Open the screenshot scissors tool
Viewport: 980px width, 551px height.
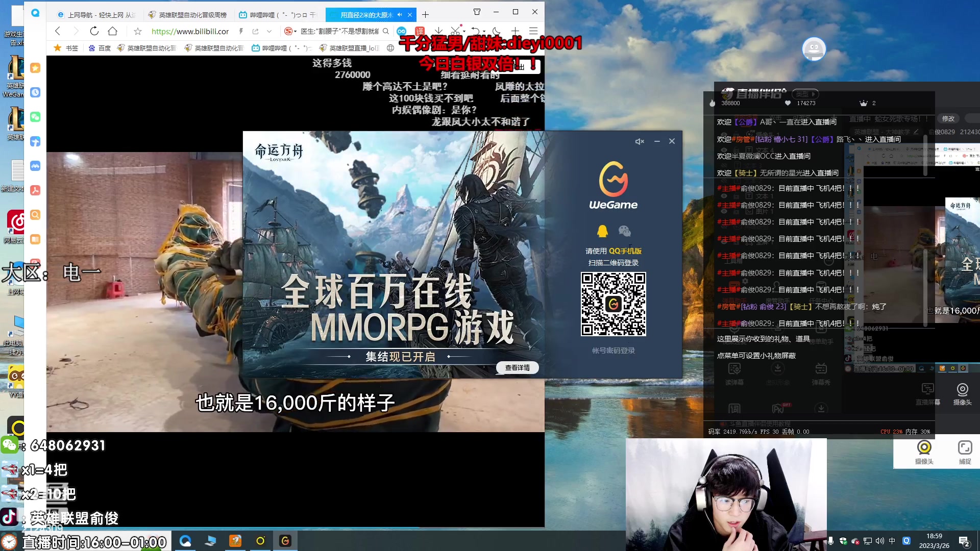[456, 31]
